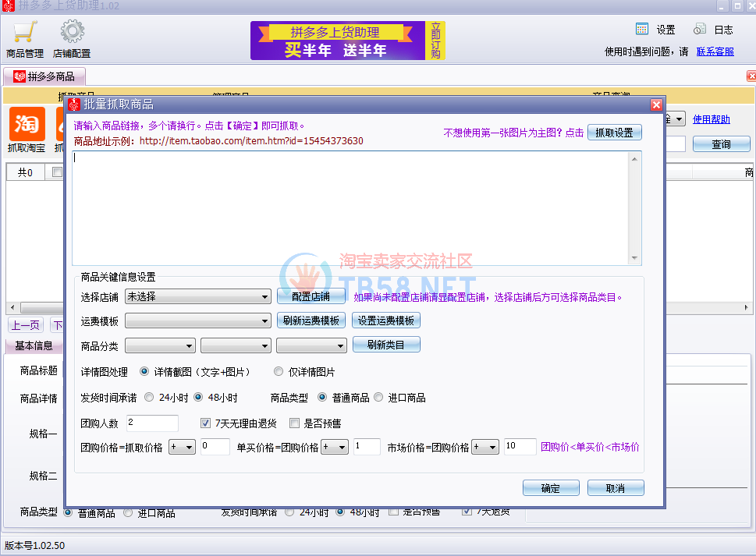The width and height of the screenshot is (756, 556).
Task: Click inside the product links text area
Action: 350,208
